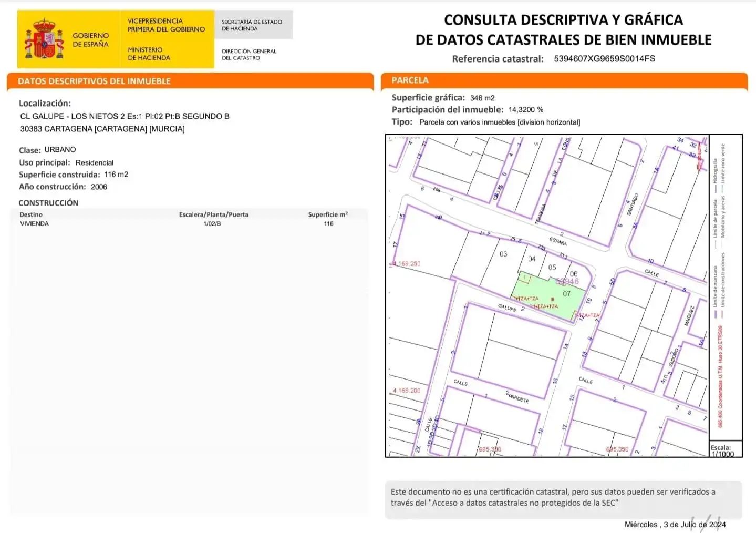
Task: Click the '346 m2' graphic surface value
Action: coord(482,98)
